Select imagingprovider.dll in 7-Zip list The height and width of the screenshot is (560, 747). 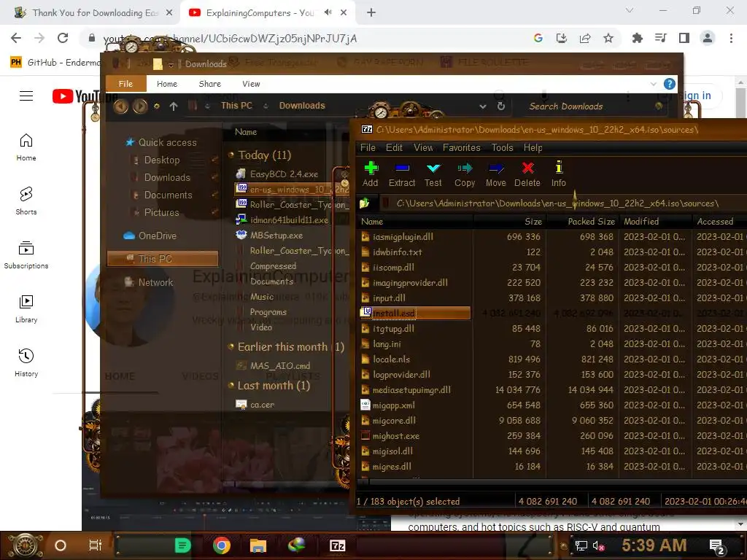[x=410, y=282]
